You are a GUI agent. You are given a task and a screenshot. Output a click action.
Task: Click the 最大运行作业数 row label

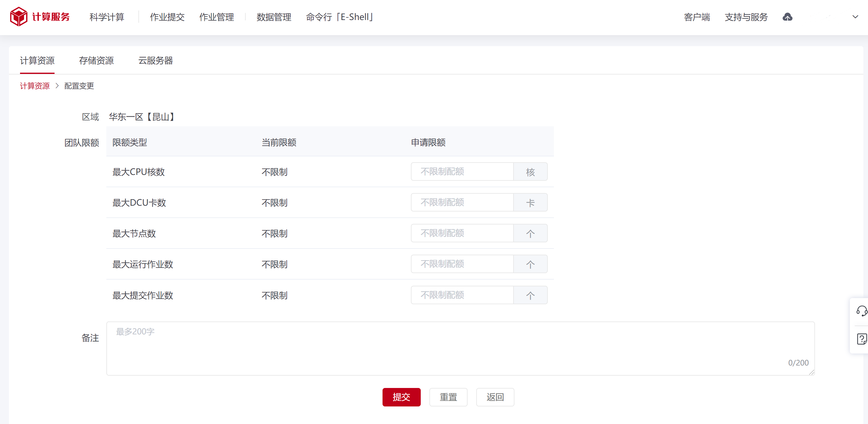click(142, 264)
